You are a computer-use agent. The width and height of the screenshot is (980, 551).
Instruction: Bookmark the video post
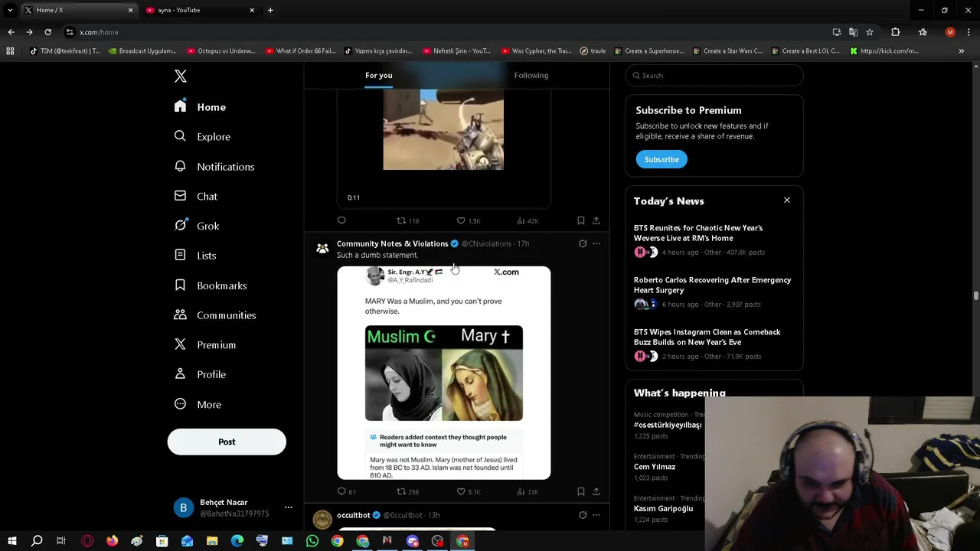[580, 220]
